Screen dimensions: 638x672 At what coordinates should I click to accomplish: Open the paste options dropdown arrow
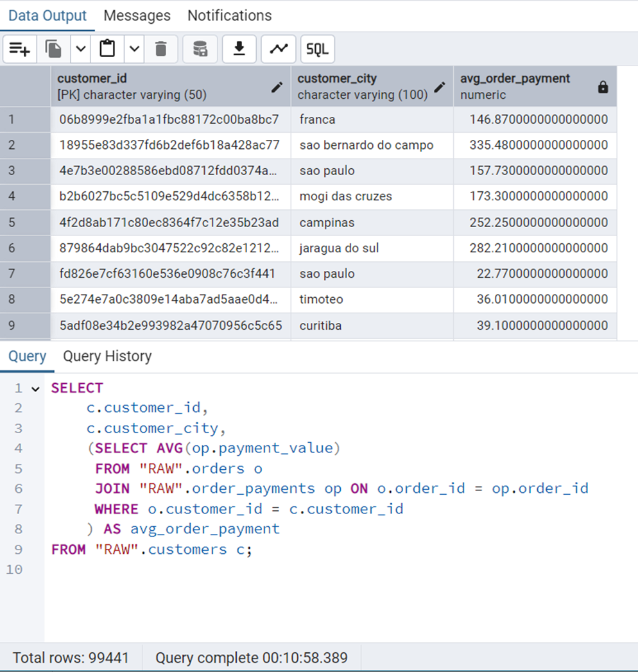[134, 49]
